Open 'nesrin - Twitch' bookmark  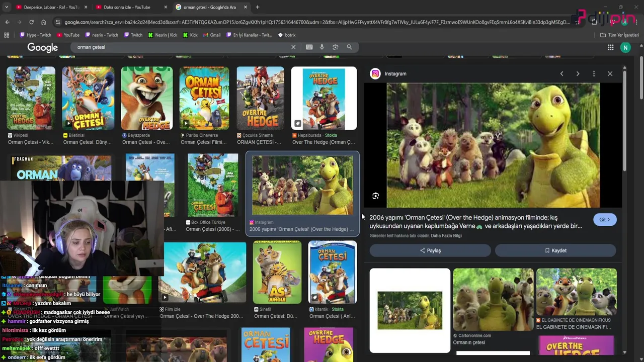click(x=102, y=35)
